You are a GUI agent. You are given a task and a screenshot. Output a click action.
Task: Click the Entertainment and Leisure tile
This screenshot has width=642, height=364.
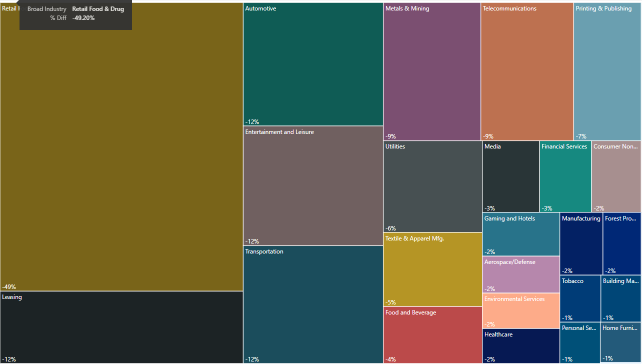point(313,185)
